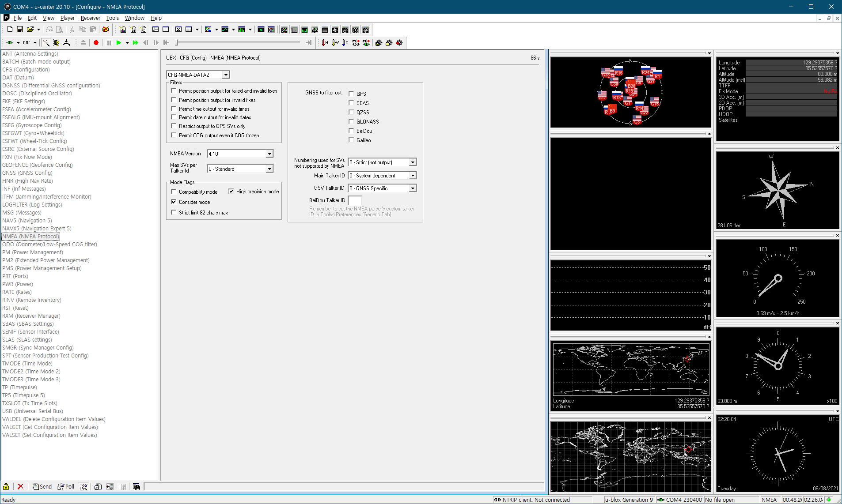Screen dimensions: 842x504
Task: Click the Eject icon in player toolbar
Action: coord(83,43)
